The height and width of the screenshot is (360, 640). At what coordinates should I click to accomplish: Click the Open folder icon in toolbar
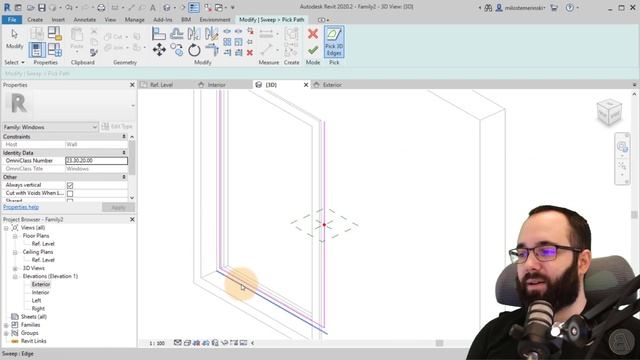pyautogui.click(x=31, y=7)
